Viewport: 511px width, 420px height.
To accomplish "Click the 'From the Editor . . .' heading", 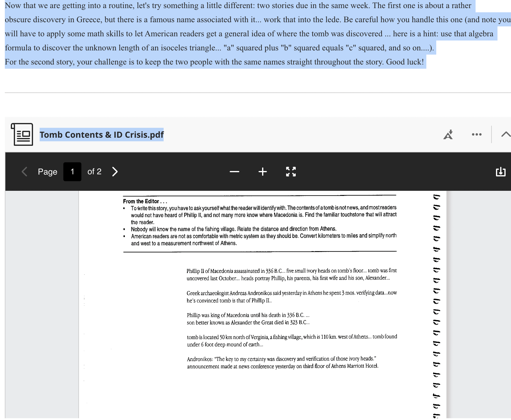I will tap(145, 201).
